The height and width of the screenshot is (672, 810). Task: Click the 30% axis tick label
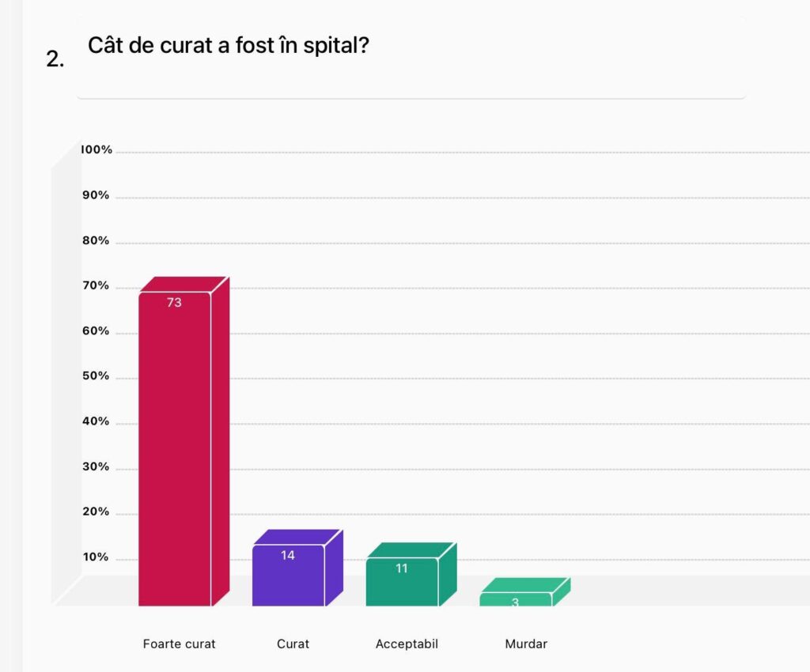pos(96,466)
